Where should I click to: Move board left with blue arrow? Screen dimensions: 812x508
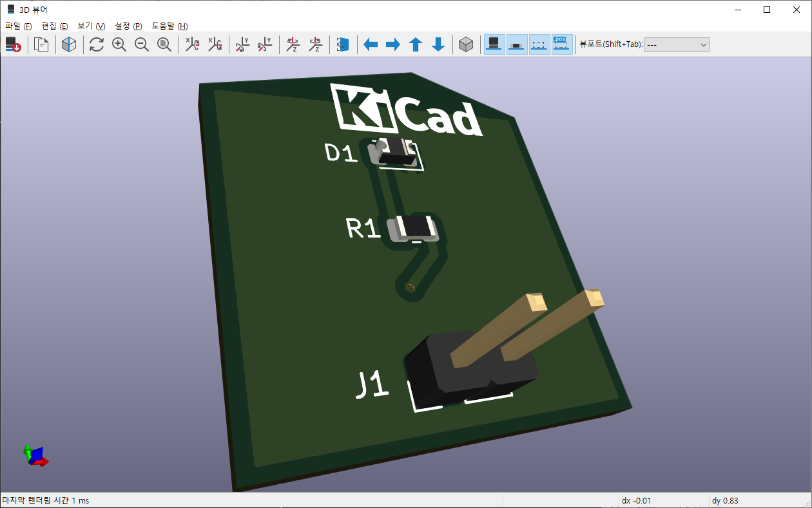(x=371, y=44)
